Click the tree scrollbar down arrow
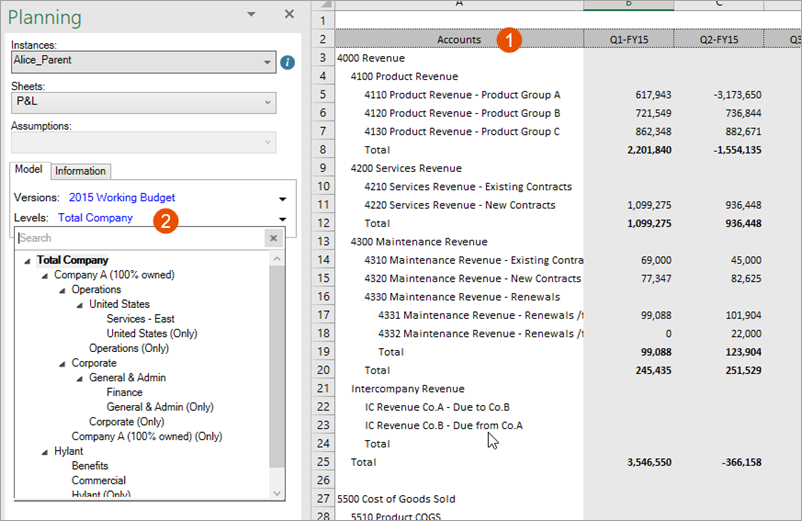 [277, 493]
